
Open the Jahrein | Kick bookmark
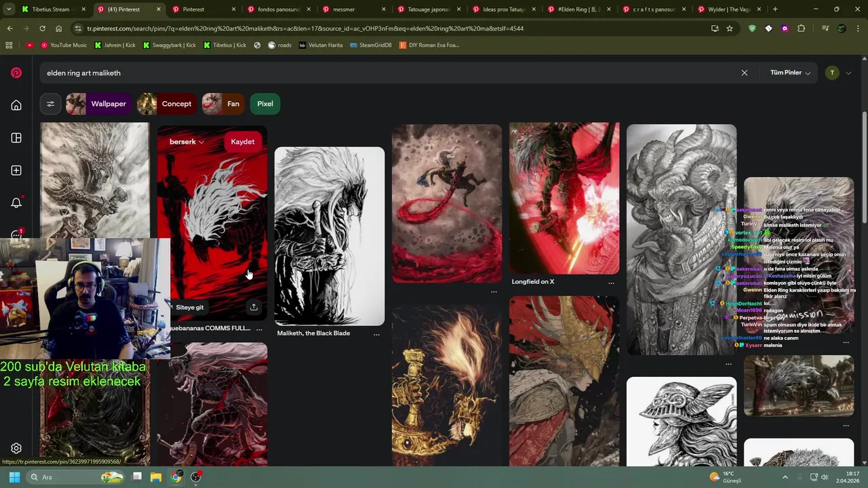pos(115,45)
